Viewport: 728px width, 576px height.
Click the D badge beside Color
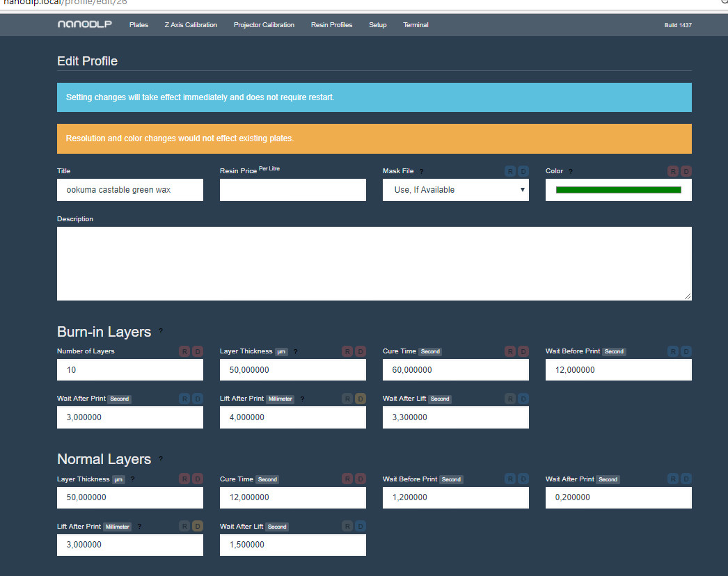point(686,171)
